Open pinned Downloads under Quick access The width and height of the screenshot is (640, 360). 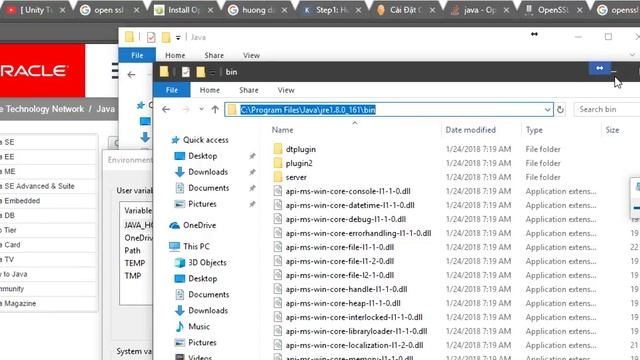(x=208, y=172)
